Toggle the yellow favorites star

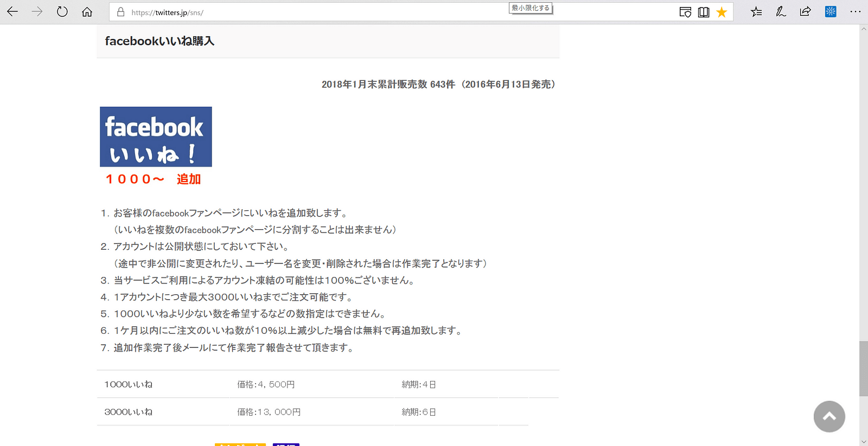click(722, 12)
